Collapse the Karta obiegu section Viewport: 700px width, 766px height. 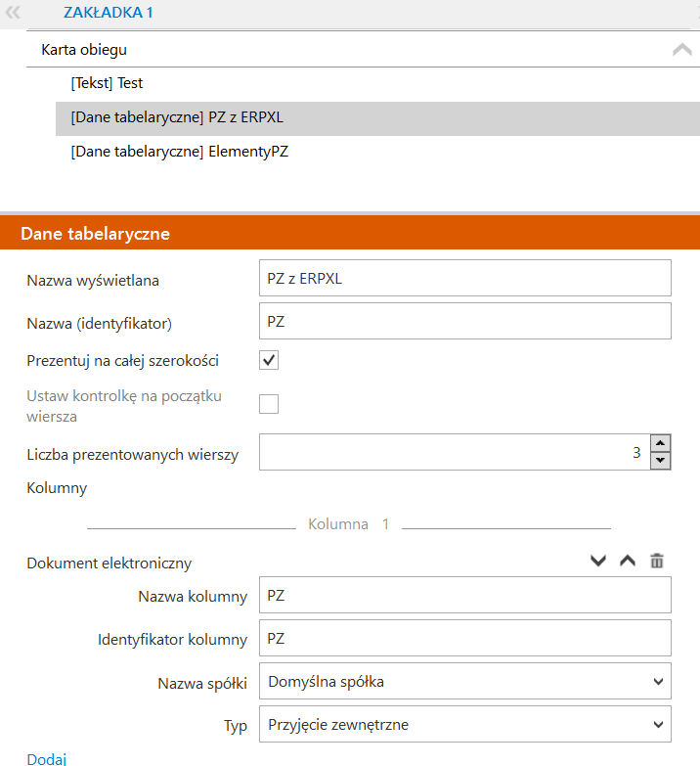point(682,49)
